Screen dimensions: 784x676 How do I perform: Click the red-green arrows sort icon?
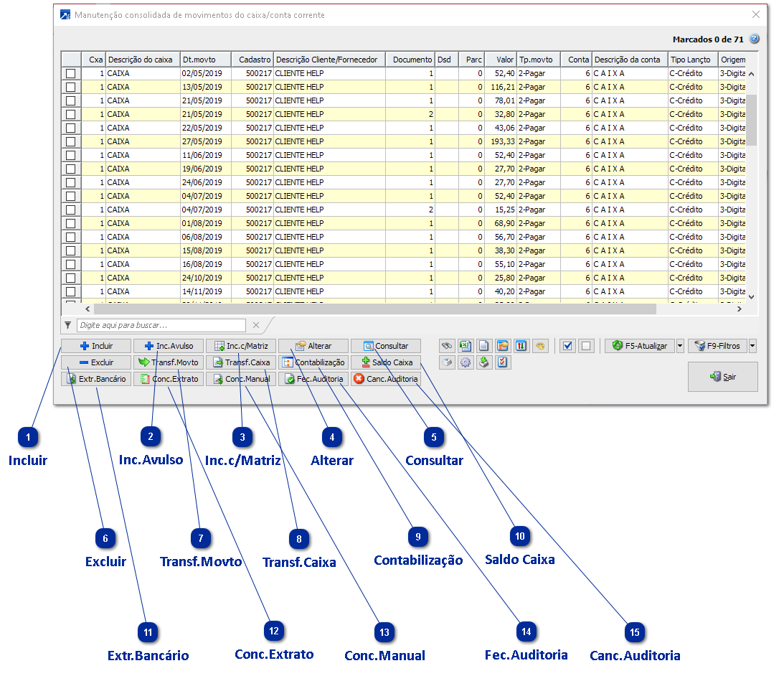[x=521, y=346]
